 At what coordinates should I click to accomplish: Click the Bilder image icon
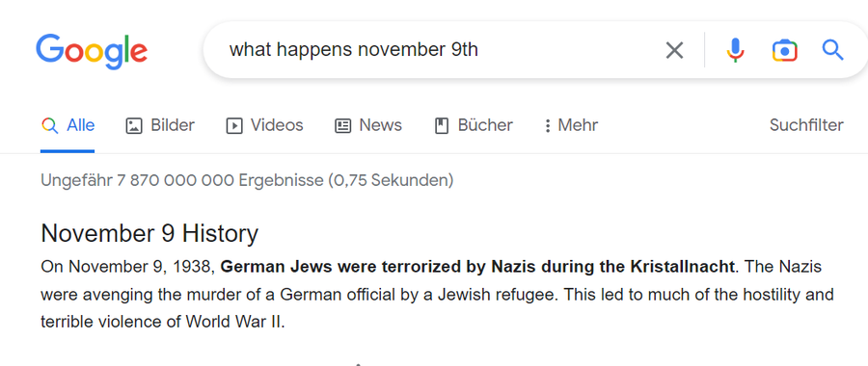[x=134, y=126]
